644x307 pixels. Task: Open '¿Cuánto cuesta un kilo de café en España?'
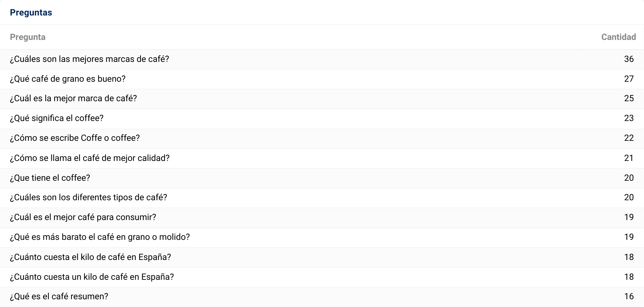[x=92, y=277]
